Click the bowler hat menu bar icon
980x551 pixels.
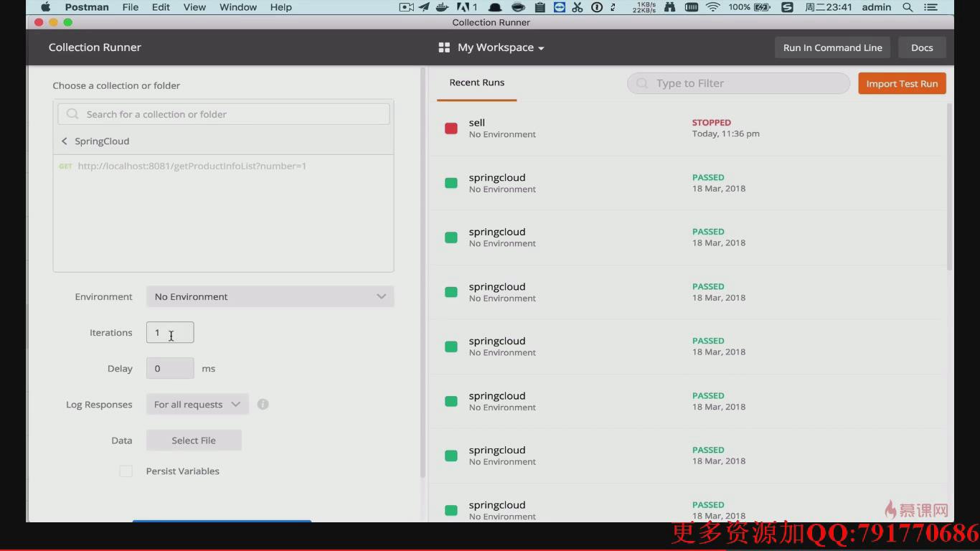[494, 7]
